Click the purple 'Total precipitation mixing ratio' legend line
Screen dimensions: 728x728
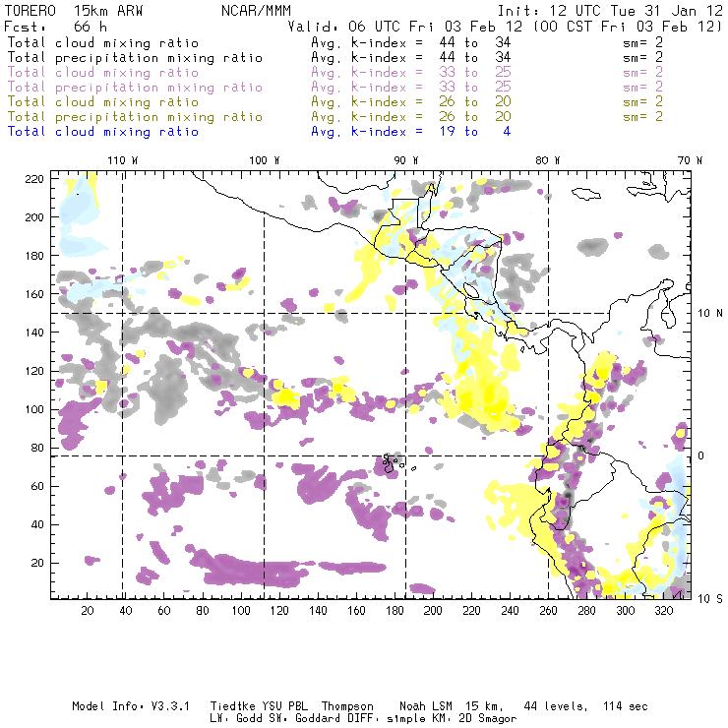click(135, 88)
